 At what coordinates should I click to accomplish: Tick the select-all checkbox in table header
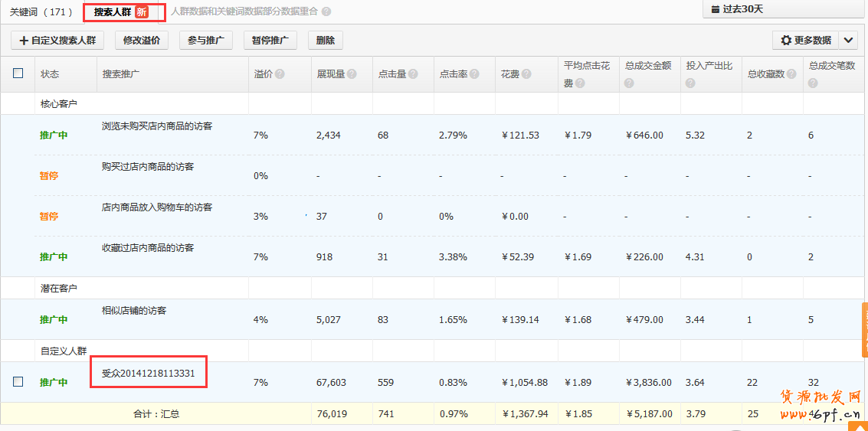[18, 73]
